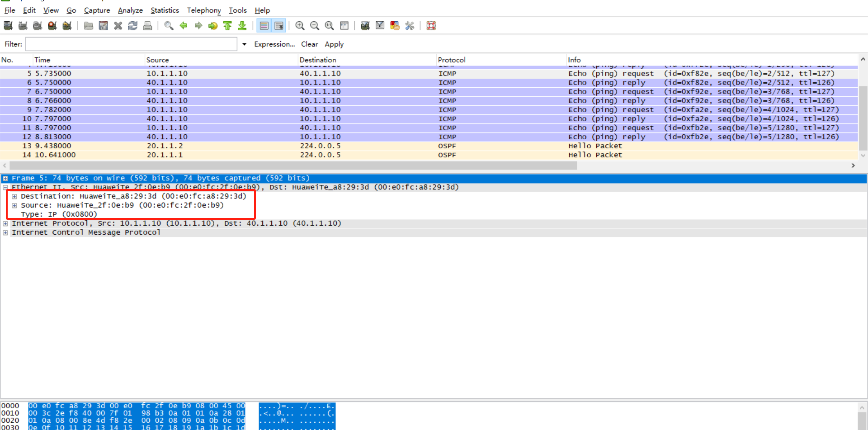Jump to the last packet
868x430 pixels.
pyautogui.click(x=242, y=26)
